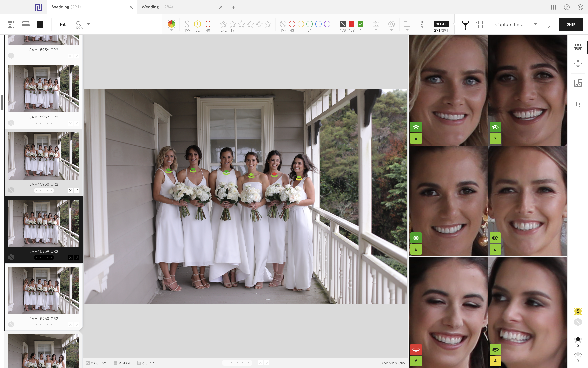
Task: Open the Narrative Select logo menu
Action: (x=39, y=7)
